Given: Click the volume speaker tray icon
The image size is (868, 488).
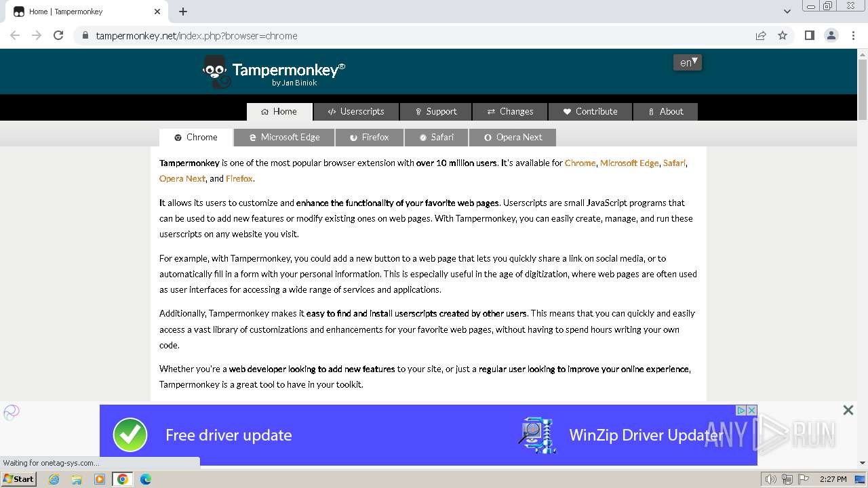Looking at the screenshot, I should tap(771, 479).
